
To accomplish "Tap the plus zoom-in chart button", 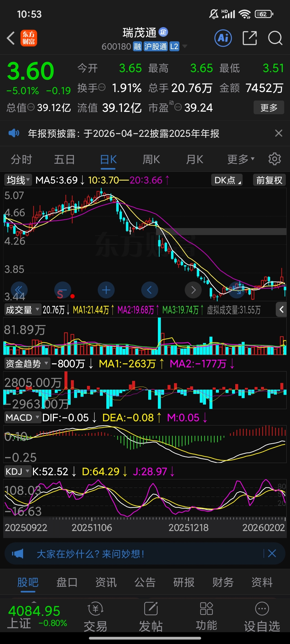I will pyautogui.click(x=106, y=290).
